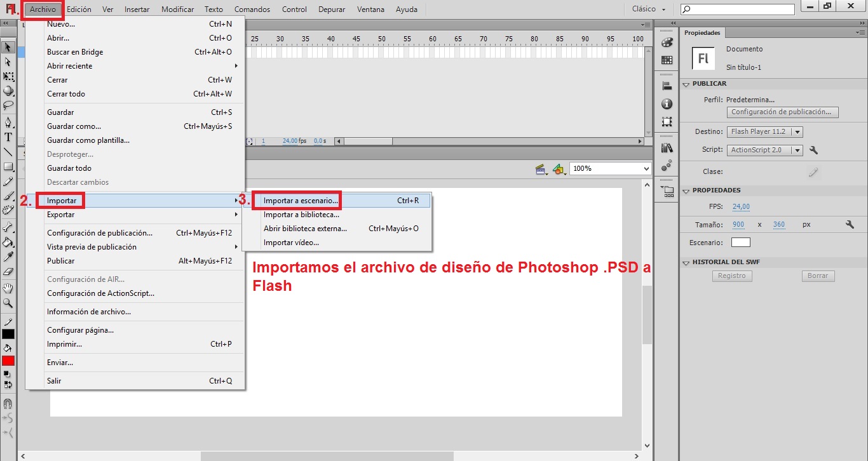Click the width value 900
Screen dimensions: 868x461
coord(738,225)
